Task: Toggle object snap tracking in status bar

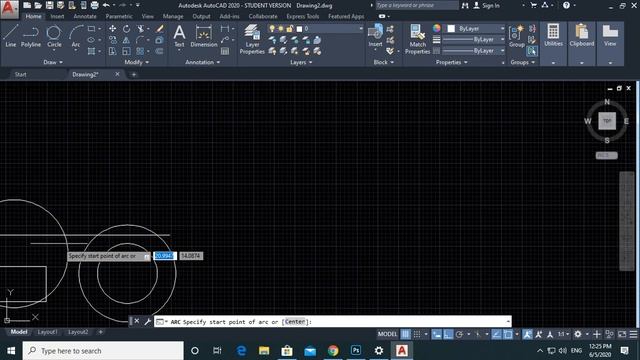Action: point(496,334)
